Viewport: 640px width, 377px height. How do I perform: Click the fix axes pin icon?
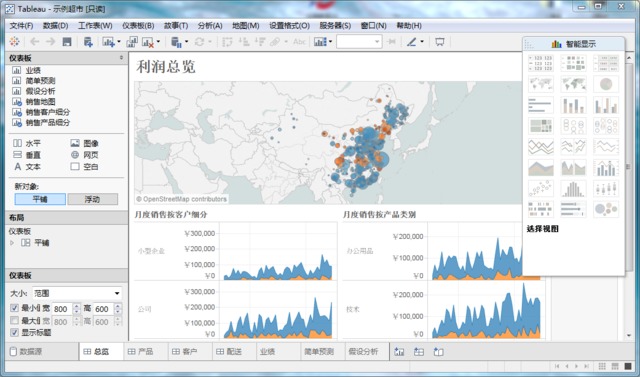[x=392, y=42]
